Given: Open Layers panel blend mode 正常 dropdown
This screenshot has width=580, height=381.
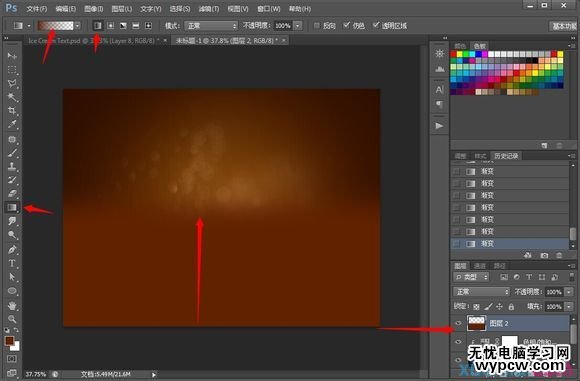Looking at the screenshot, I should tap(482, 292).
